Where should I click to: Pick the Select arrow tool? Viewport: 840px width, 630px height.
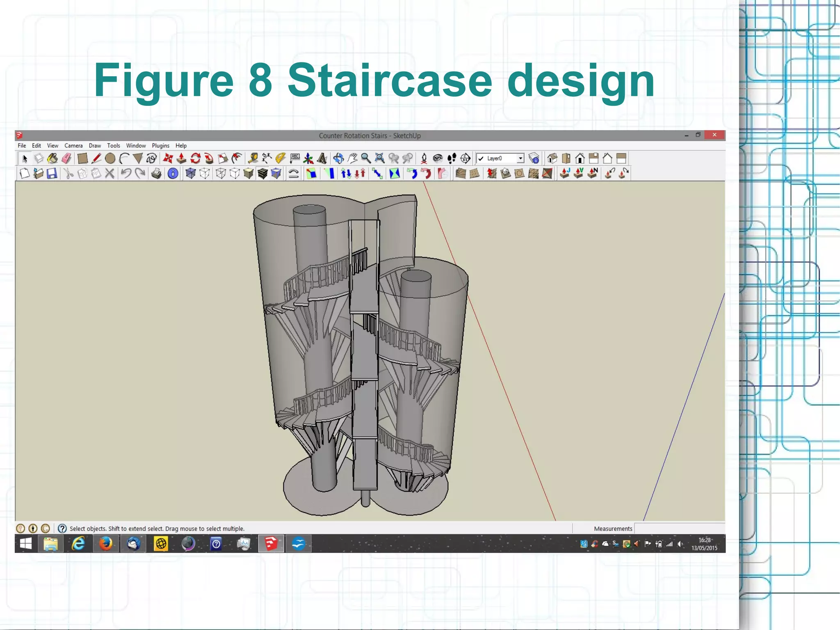click(25, 158)
